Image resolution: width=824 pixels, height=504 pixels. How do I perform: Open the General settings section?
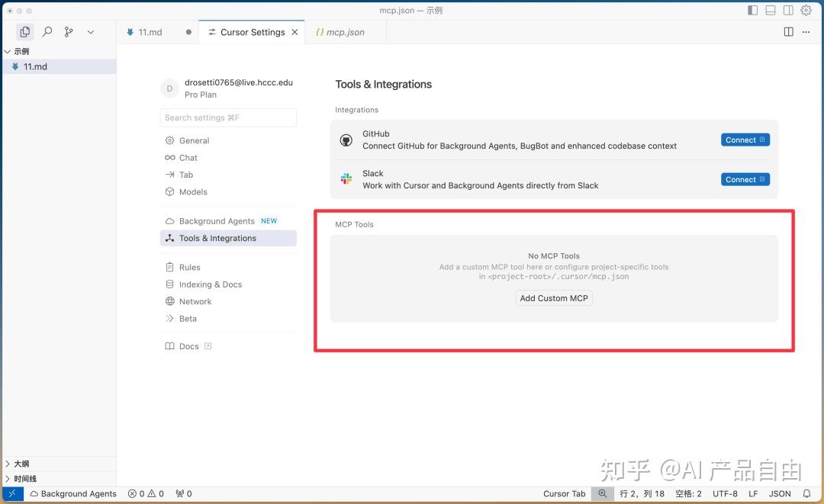click(228, 141)
